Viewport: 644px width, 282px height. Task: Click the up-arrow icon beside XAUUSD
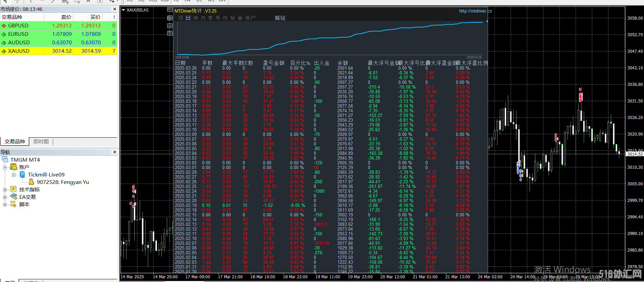(x=4, y=51)
